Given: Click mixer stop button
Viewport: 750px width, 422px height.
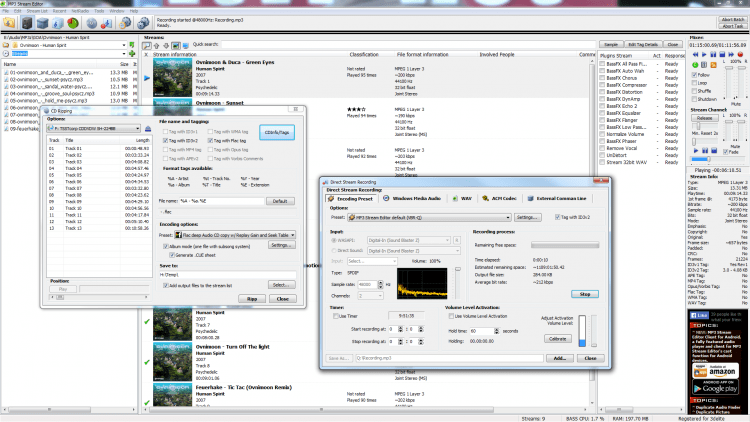Looking at the screenshot, I should (x=722, y=55).
